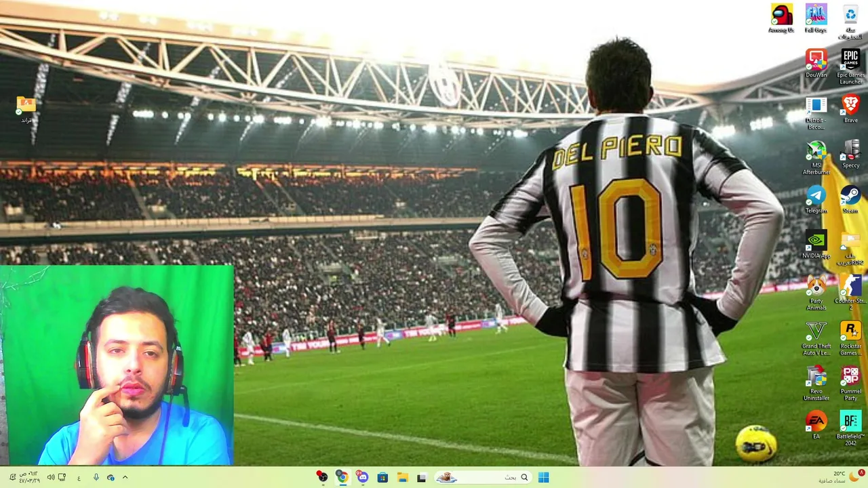Viewport: 868px width, 488px height.
Task: Select the Brave browser desktop icon
Action: [x=850, y=109]
